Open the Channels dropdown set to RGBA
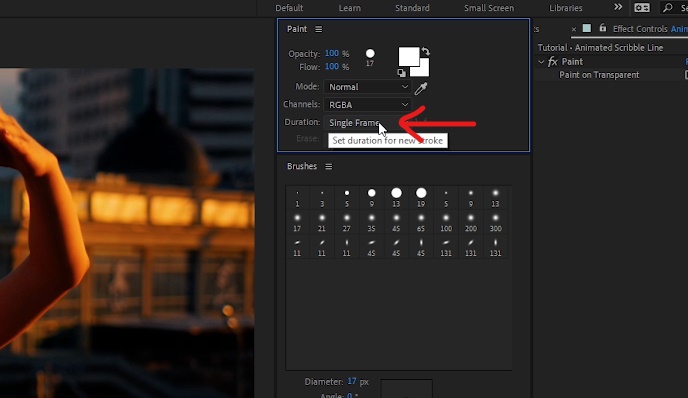This screenshot has height=398, width=688. pyautogui.click(x=367, y=105)
